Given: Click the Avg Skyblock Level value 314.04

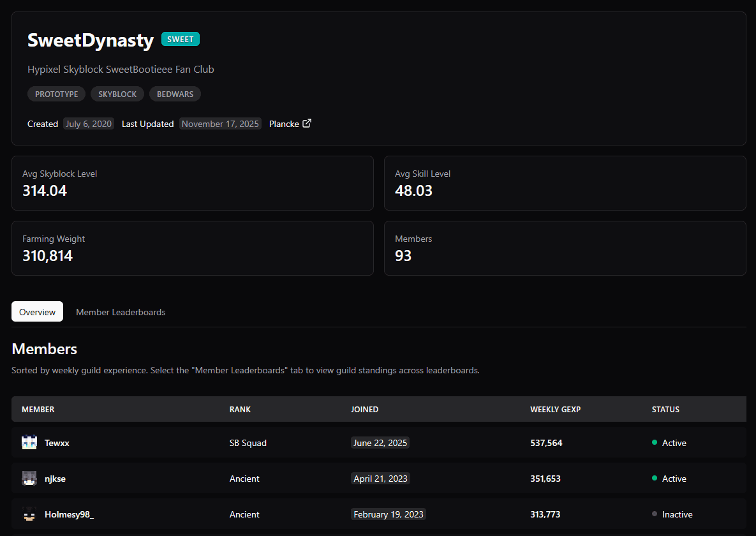Looking at the screenshot, I should 45,191.
